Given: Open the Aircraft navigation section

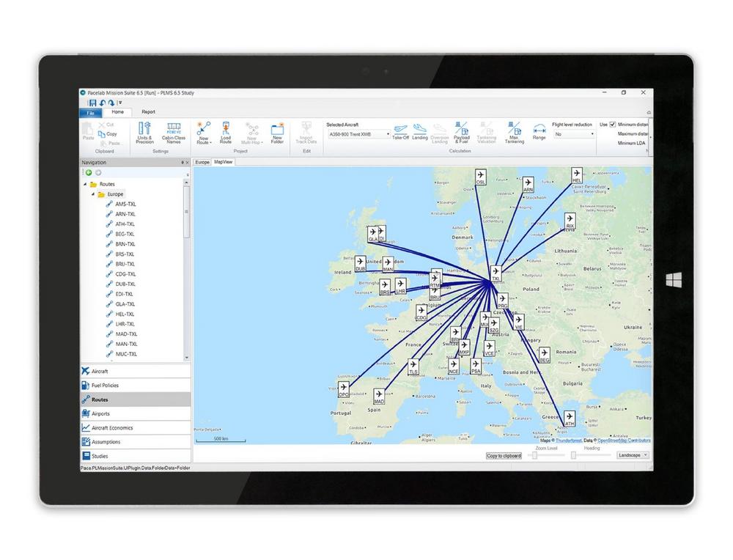Looking at the screenshot, I should pos(136,371).
